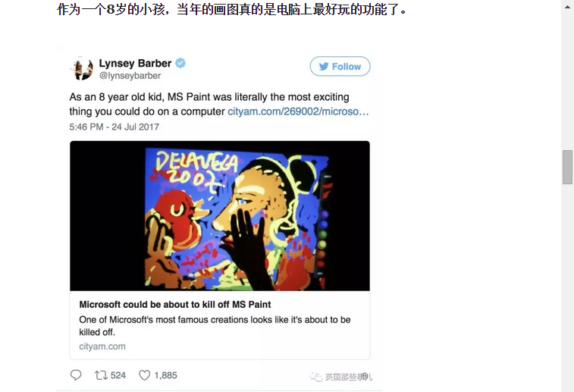Click the 1,885 likes count
The image size is (574, 392).
[x=165, y=375]
